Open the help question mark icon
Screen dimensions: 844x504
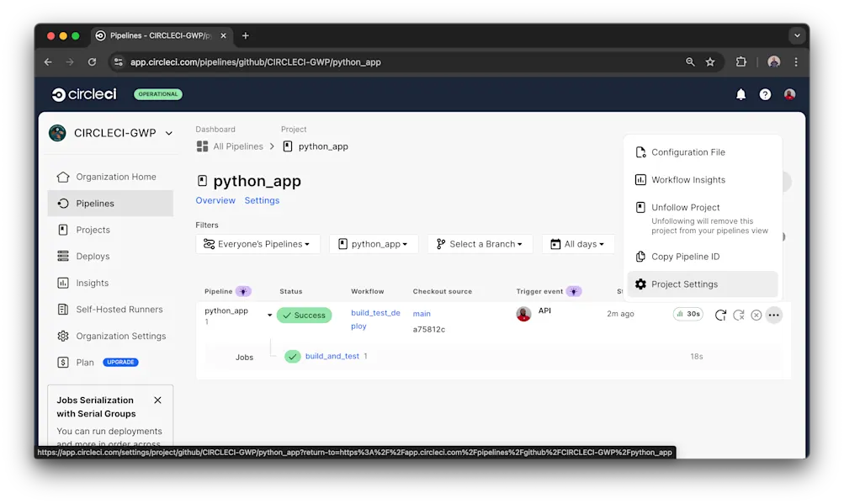click(x=765, y=94)
